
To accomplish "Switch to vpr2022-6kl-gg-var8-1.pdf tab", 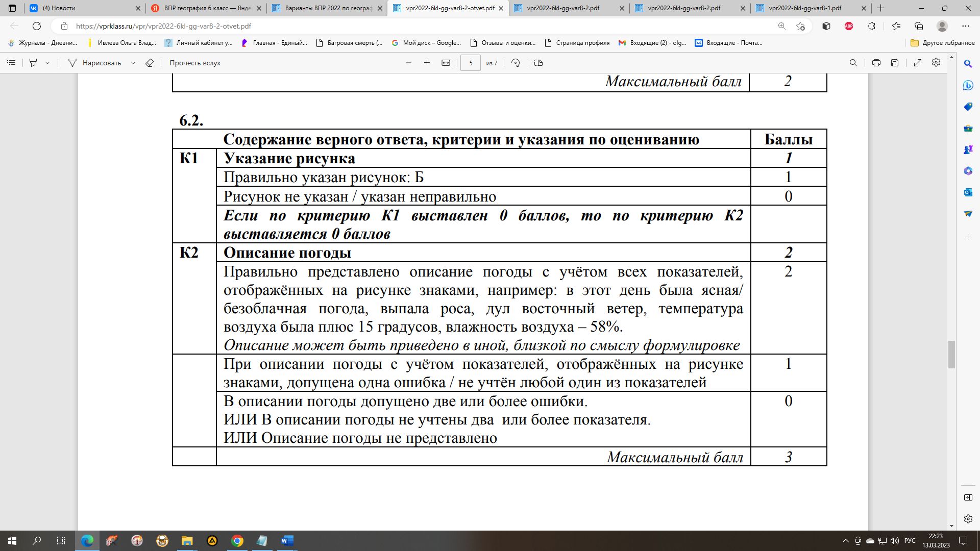I will 811,8.
